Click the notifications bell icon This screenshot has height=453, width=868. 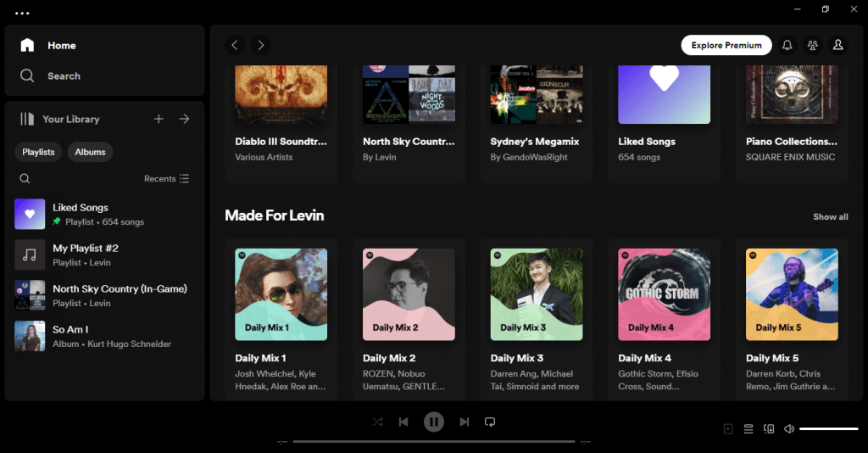[x=787, y=45]
